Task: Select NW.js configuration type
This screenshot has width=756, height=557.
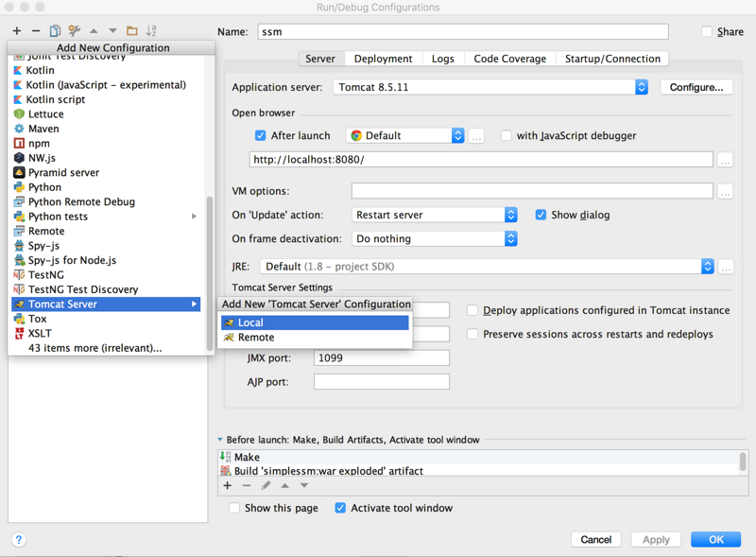Action: [106, 158]
